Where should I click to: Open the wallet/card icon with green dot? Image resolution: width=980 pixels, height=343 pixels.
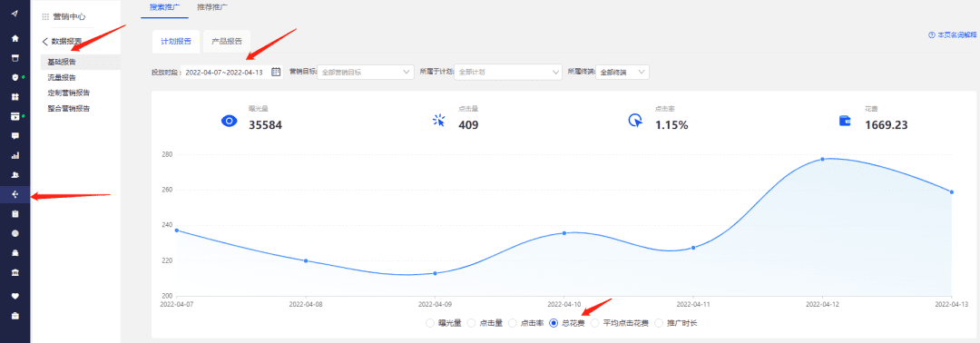tap(15, 116)
